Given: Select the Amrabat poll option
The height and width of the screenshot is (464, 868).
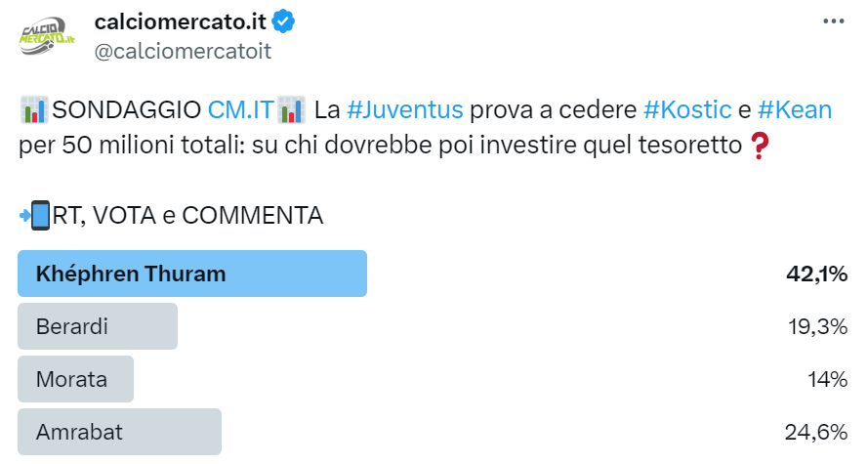Looking at the screenshot, I should pos(120,432).
